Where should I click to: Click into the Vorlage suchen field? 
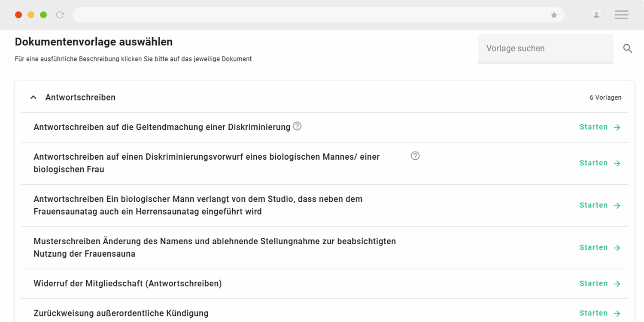tap(546, 49)
